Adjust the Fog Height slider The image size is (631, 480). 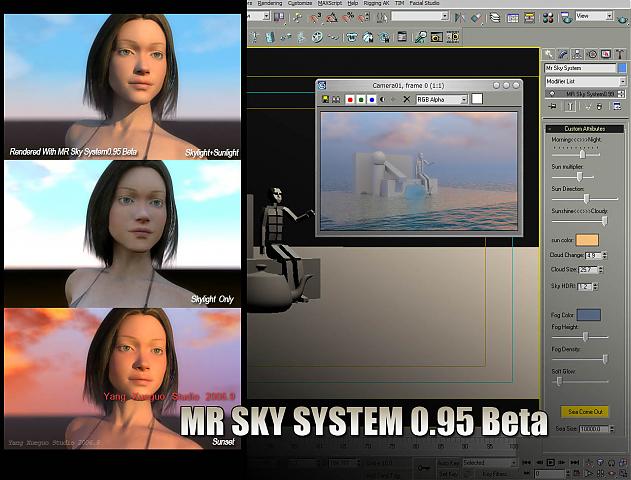pos(586,337)
